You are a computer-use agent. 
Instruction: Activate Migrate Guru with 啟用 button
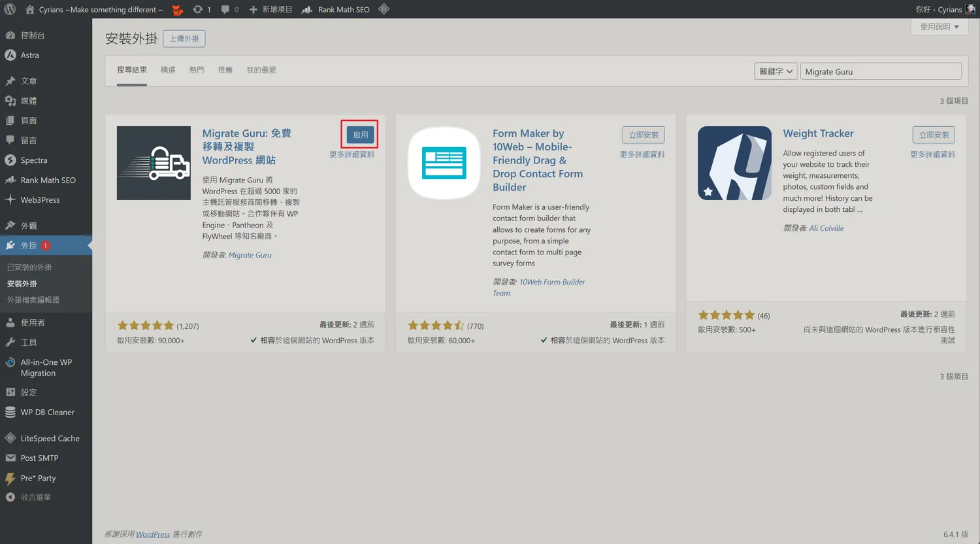tap(361, 135)
